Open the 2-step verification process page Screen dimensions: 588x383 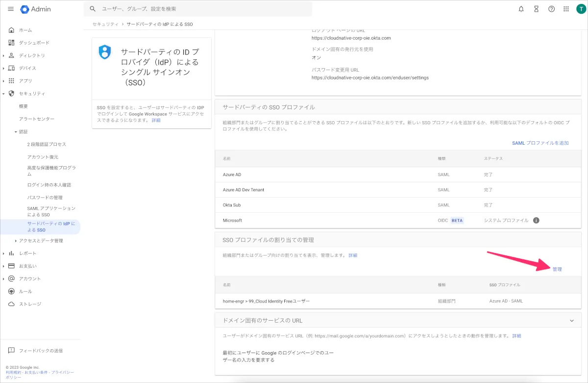pos(47,145)
